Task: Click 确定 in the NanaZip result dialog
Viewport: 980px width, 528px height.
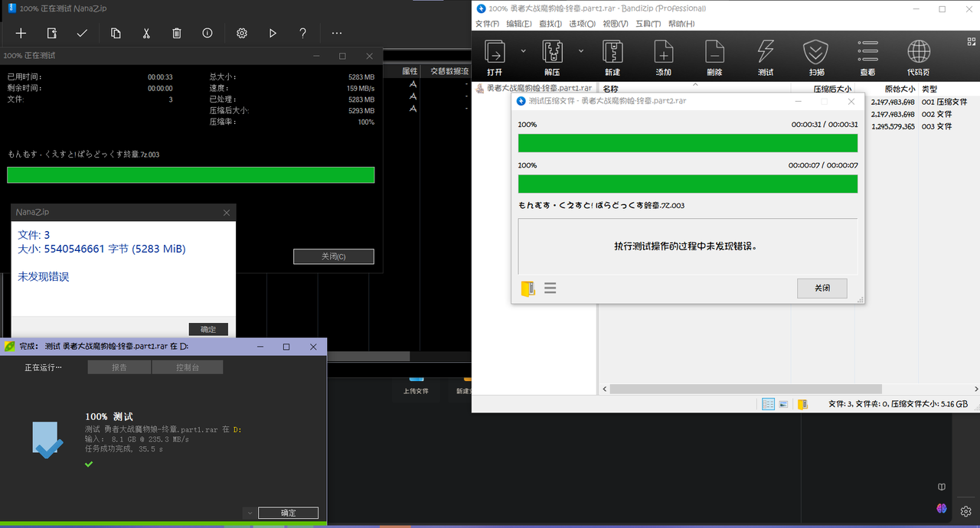Action: [208, 329]
